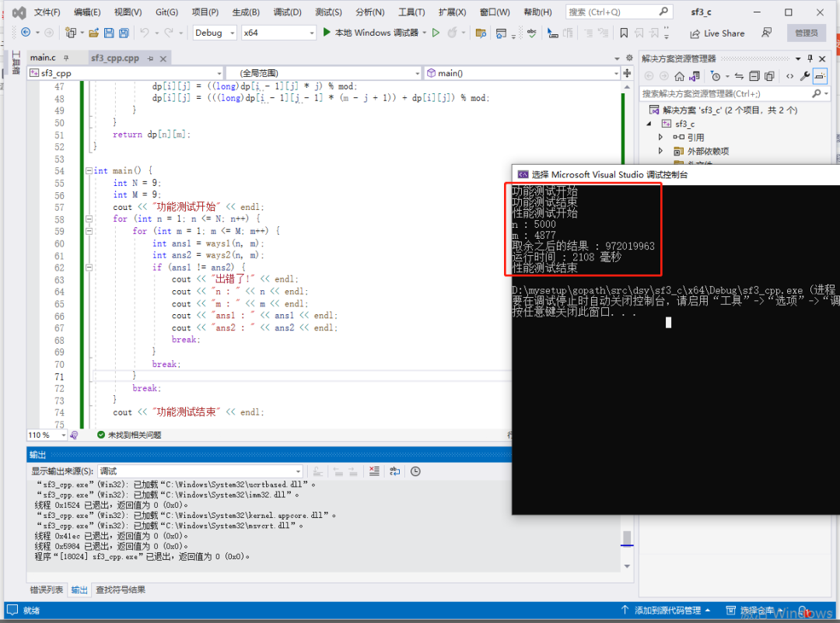The image size is (840, 623).
Task: Expand the 引用 tree node
Action: [x=660, y=137]
